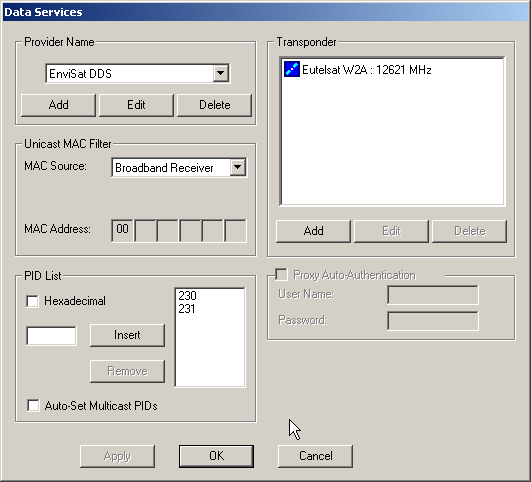Image resolution: width=531 pixels, height=482 pixels.
Task: Select PID 231 in the list
Action: coord(187,309)
